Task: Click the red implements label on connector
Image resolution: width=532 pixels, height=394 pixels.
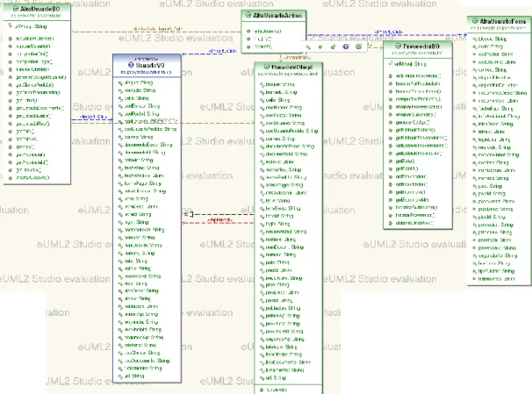Action: point(220,220)
